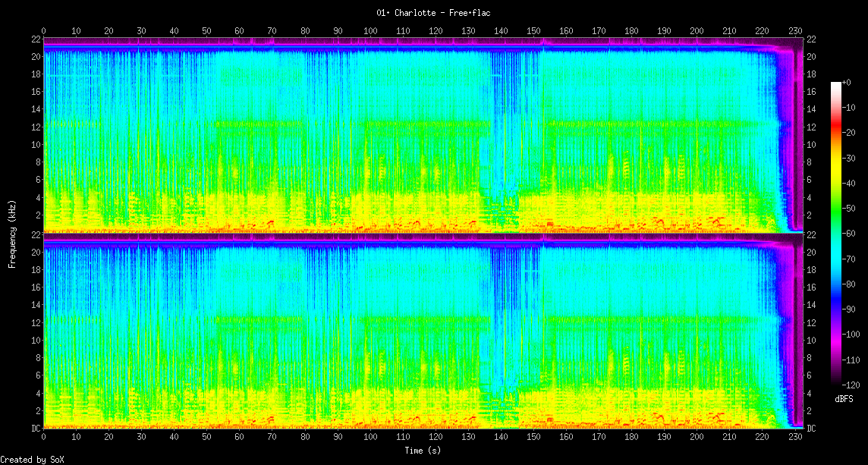868x465 pixels.
Task: Click the 50 second mark on the bottom time axis
Action: [207, 438]
